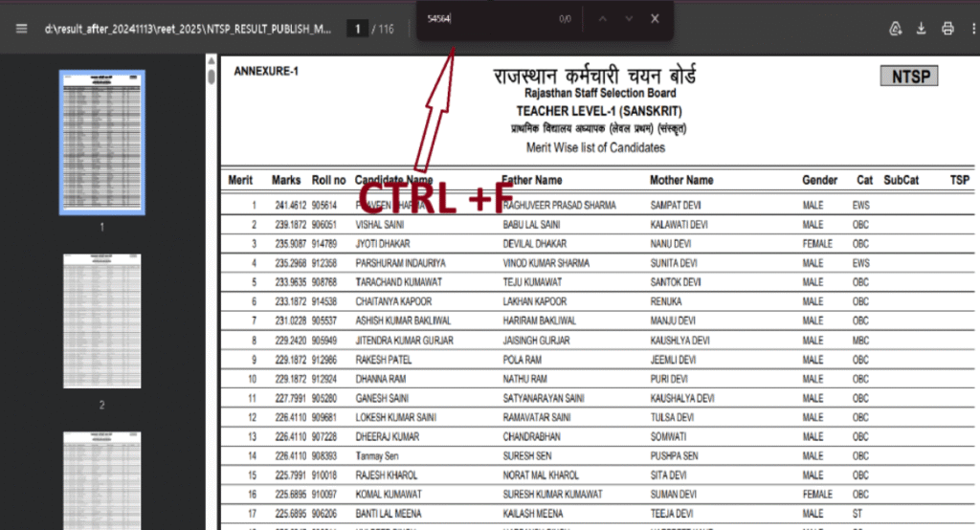Screen dimensions: 980x530
Task: Click the thumbnail panel scrollbar handle
Action: coord(212,77)
